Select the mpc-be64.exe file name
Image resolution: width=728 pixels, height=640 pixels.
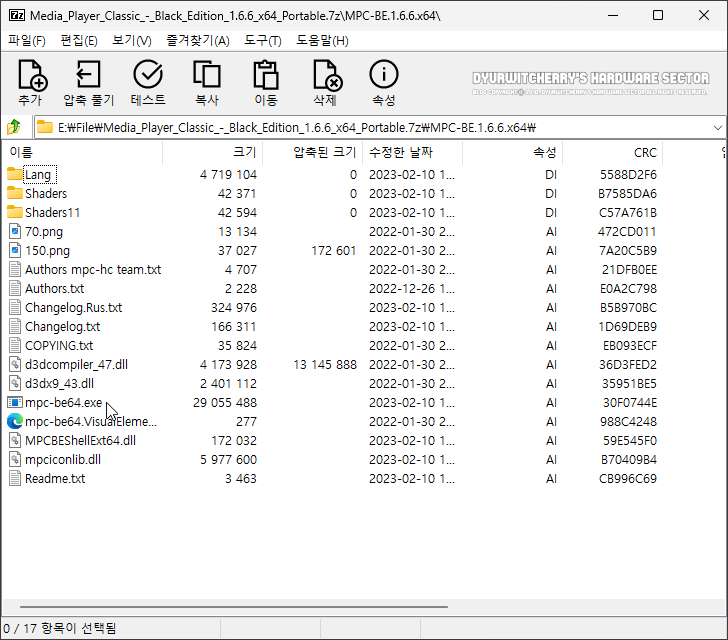pyautogui.click(x=64, y=402)
